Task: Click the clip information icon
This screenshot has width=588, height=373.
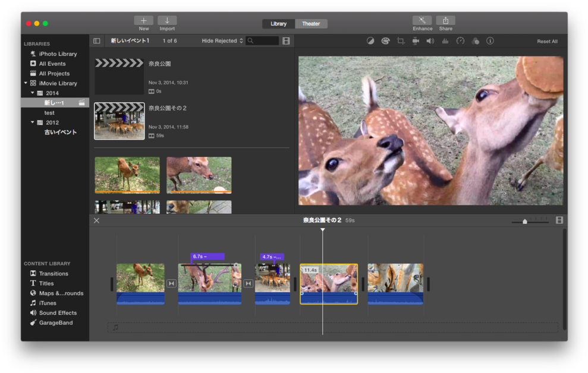Action: (490, 41)
